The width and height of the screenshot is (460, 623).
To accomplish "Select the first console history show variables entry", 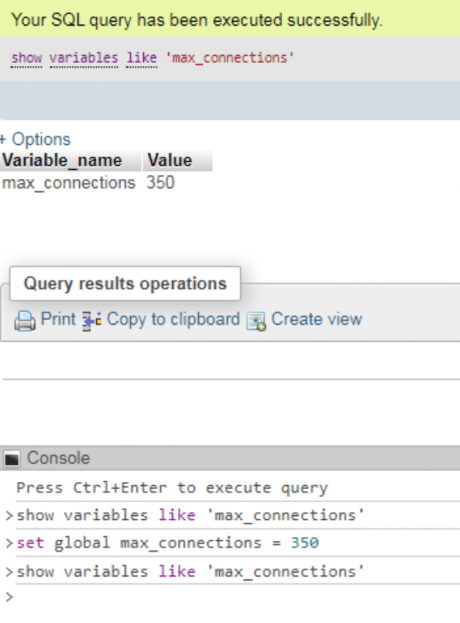I will coord(190,515).
